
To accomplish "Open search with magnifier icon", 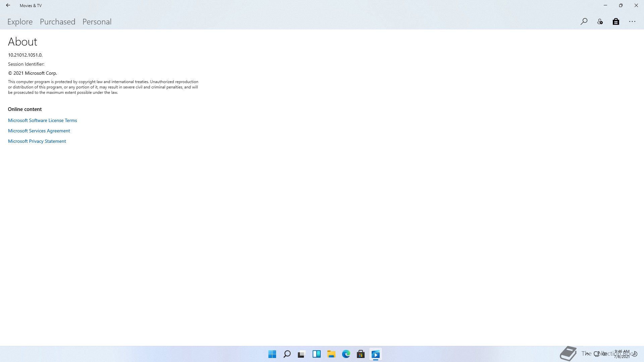I will click(584, 22).
